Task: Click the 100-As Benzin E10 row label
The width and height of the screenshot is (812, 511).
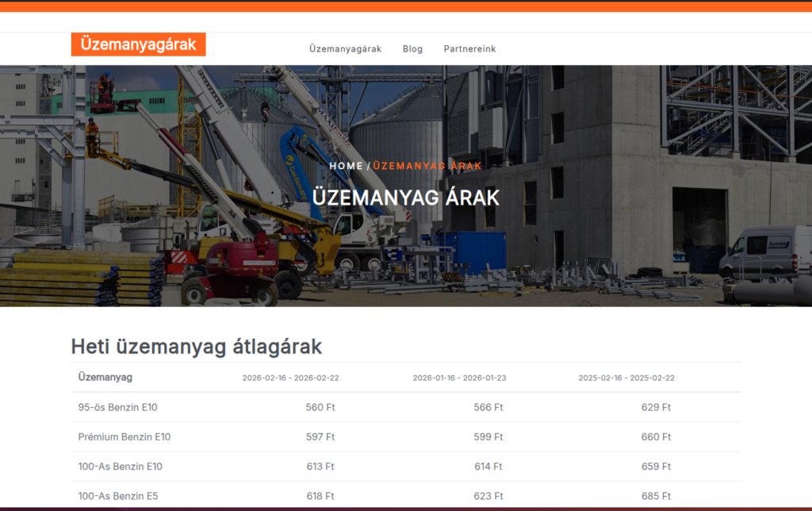Action: [x=120, y=467]
